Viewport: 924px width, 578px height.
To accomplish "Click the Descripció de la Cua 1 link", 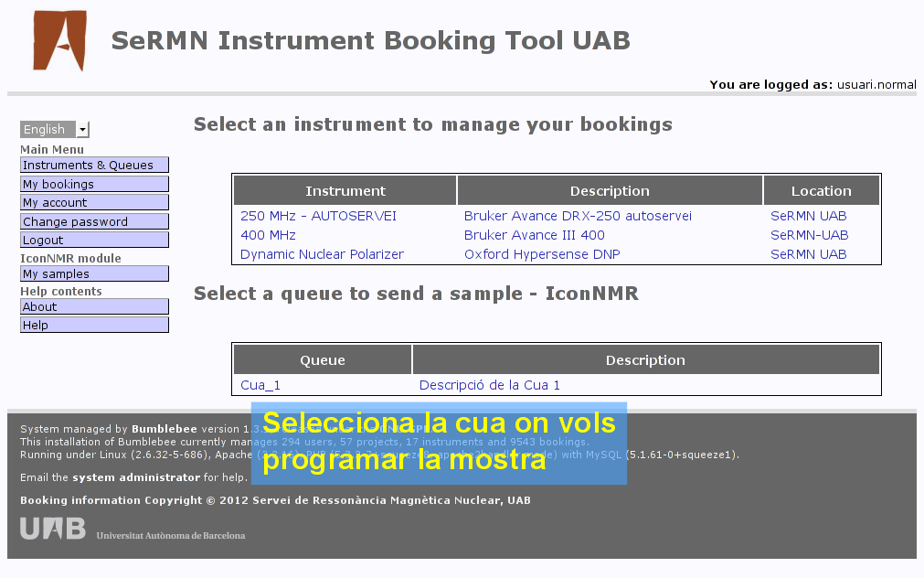I will 489,385.
